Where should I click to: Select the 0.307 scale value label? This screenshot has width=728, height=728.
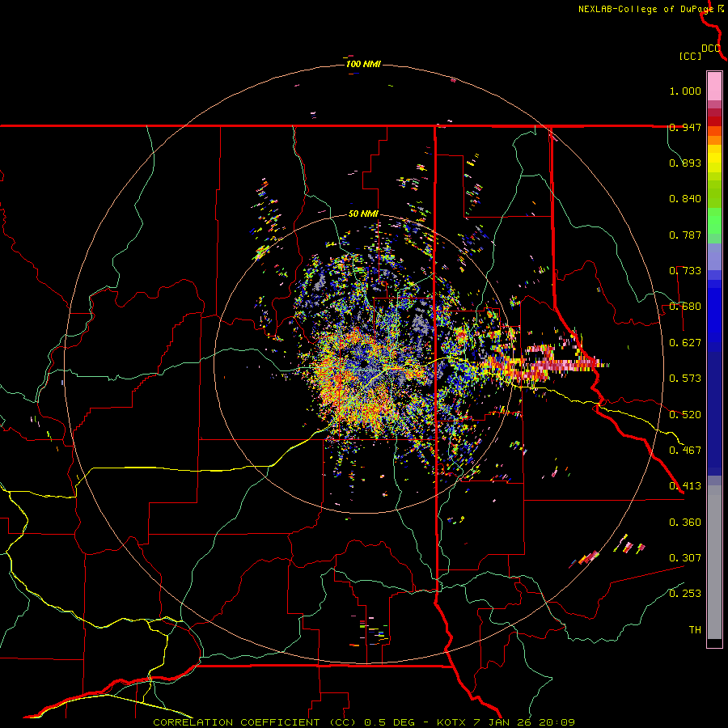(685, 558)
